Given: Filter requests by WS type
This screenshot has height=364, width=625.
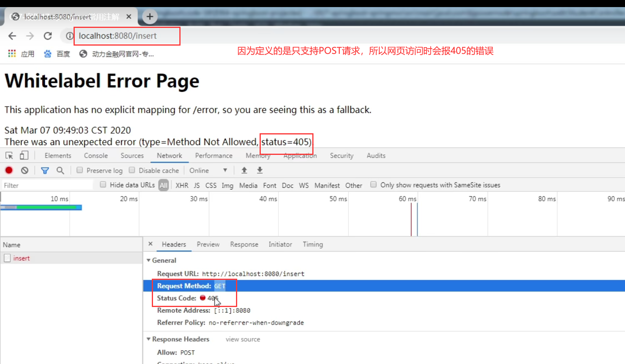Looking at the screenshot, I should (x=304, y=185).
